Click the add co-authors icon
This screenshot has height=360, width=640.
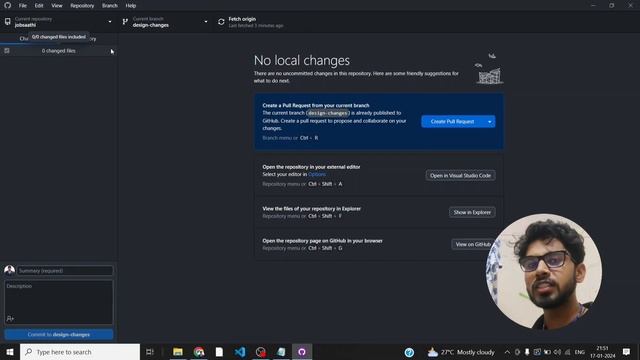point(10,318)
